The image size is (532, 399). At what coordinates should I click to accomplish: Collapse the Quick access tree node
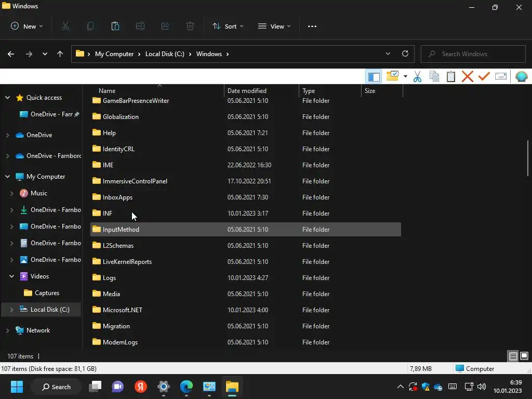coord(7,98)
